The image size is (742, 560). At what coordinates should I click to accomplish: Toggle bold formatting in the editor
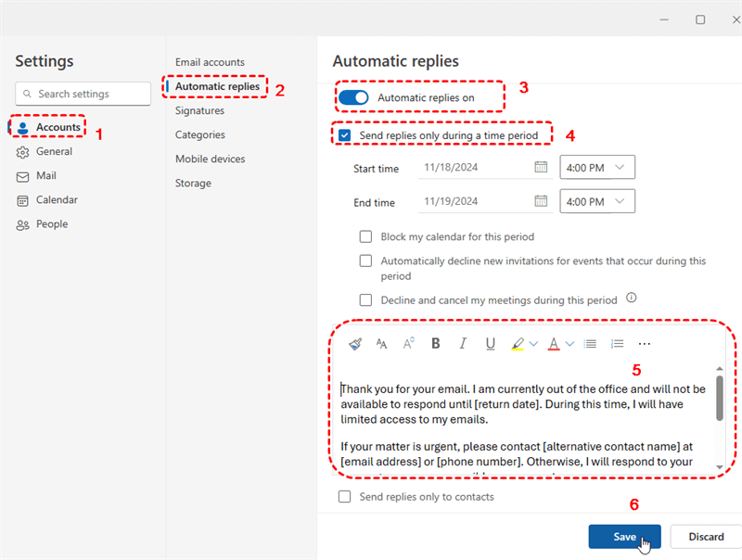(436, 344)
